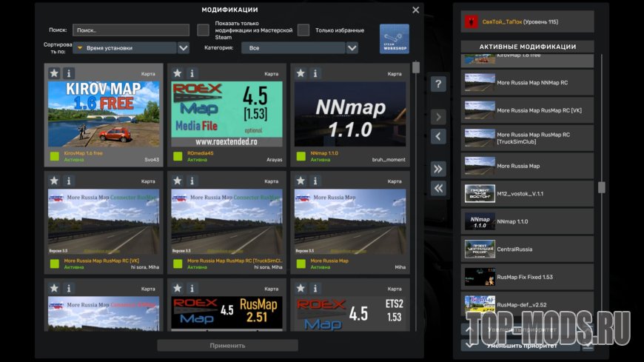Click the arrow next to category dropdown
Image resolution: width=644 pixels, height=362 pixels.
click(x=352, y=48)
